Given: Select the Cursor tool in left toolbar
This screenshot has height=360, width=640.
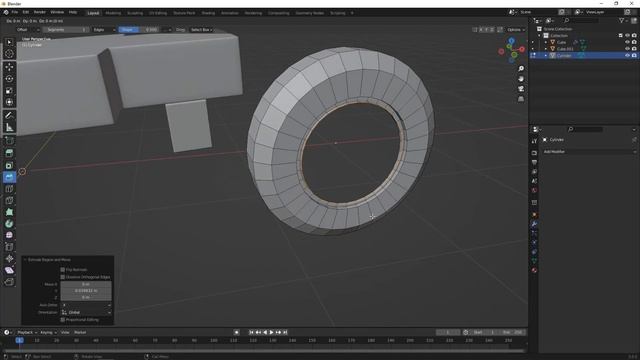Looking at the screenshot, I should [9, 53].
